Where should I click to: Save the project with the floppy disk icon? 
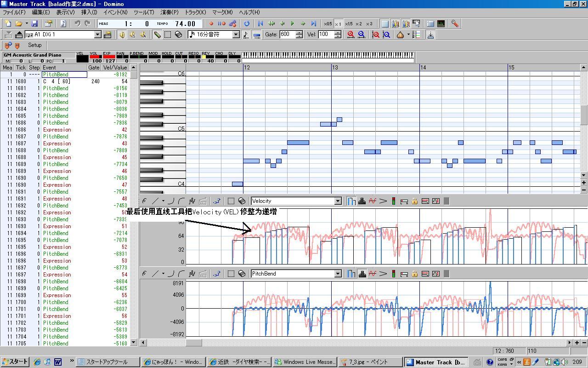point(34,23)
